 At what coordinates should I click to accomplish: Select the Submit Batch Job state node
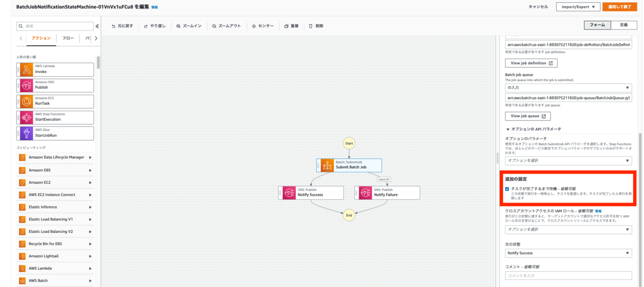tap(349, 165)
